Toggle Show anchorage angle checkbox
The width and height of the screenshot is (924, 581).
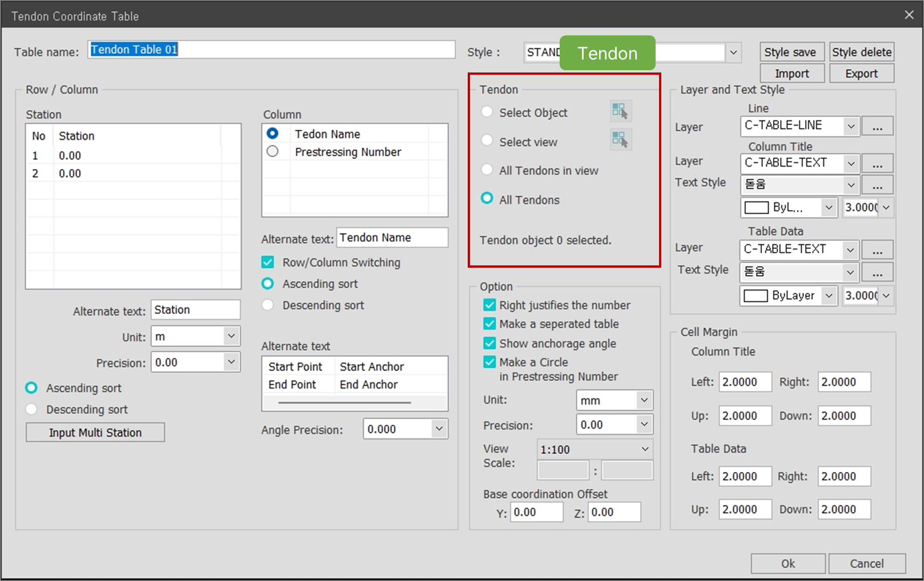coord(489,343)
